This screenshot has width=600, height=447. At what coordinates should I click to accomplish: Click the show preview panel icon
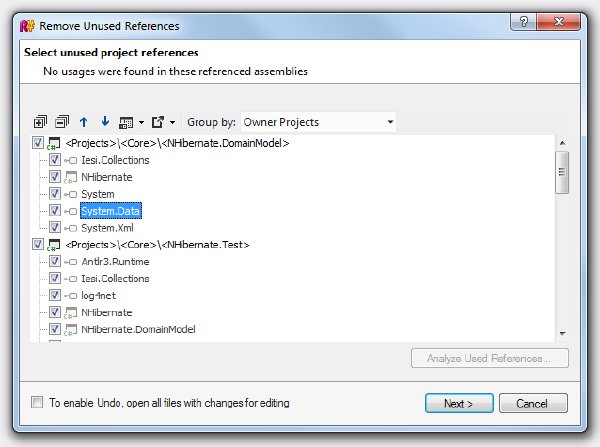[x=126, y=122]
